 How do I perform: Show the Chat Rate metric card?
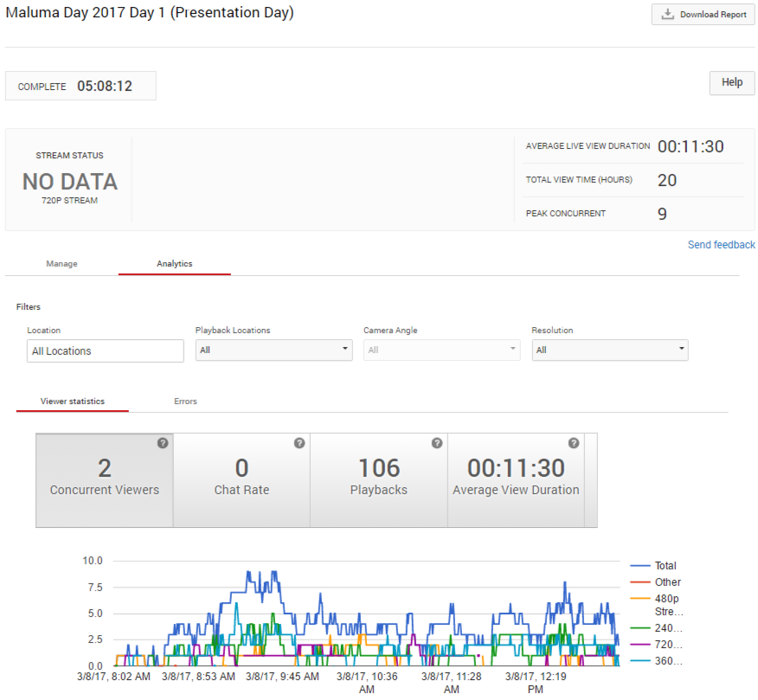coord(241,480)
